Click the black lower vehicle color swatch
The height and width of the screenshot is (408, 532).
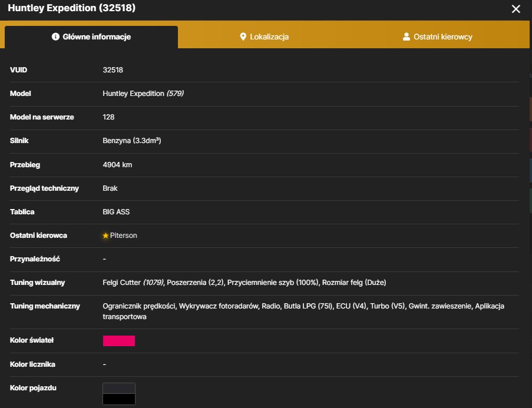pyautogui.click(x=119, y=399)
